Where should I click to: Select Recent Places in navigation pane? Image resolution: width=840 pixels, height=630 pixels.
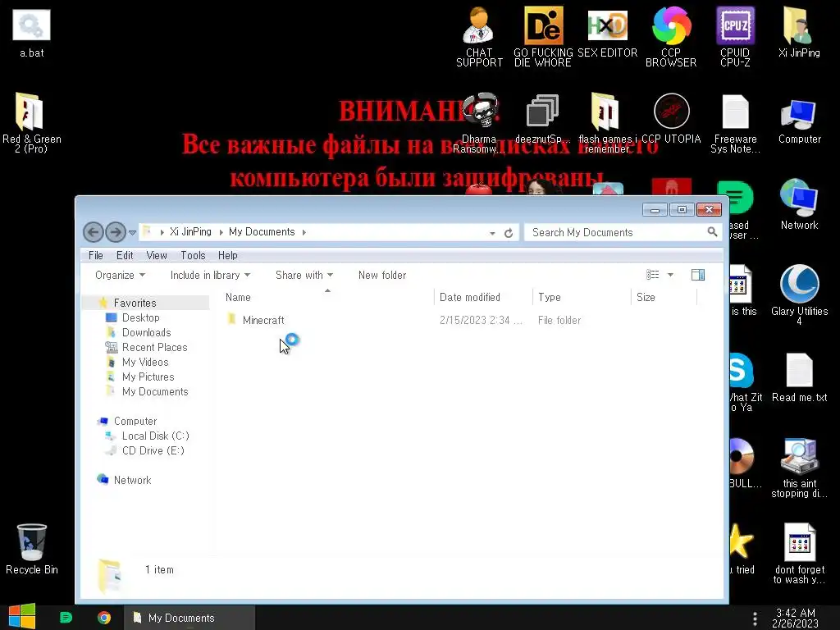154,347
